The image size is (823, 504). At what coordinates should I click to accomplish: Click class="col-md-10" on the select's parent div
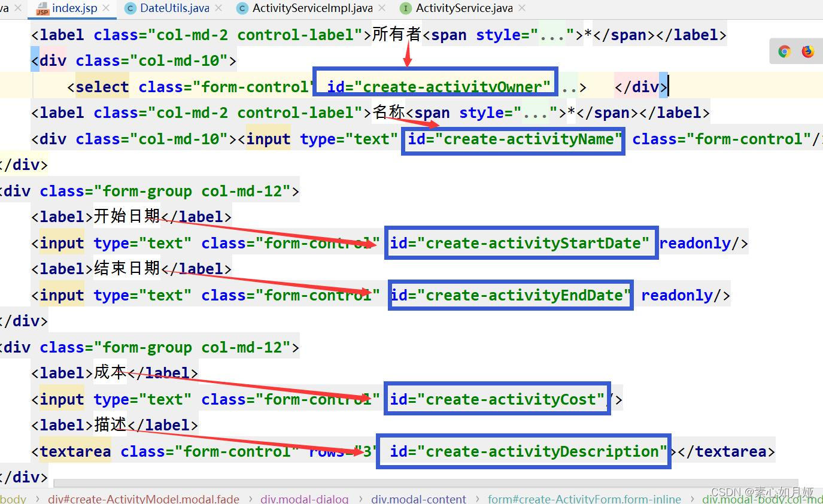[151, 61]
